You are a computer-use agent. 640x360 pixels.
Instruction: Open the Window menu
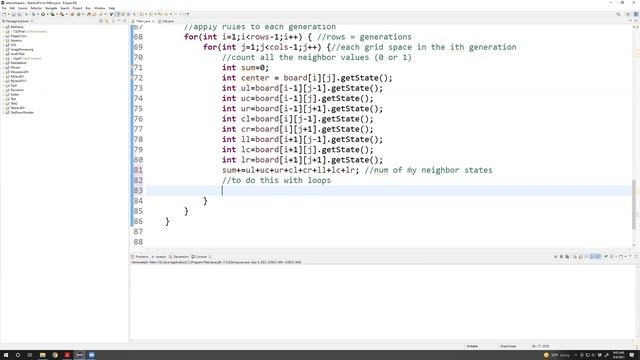100,8
